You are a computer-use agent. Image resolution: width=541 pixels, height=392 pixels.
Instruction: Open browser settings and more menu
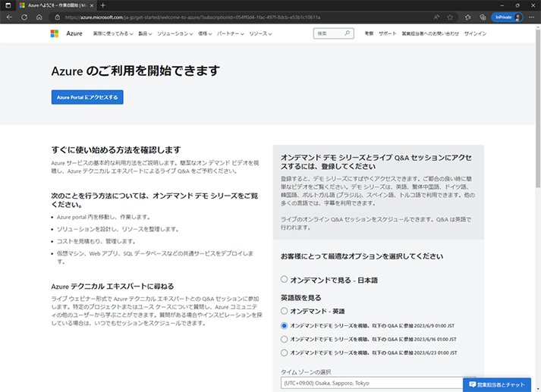[531, 17]
